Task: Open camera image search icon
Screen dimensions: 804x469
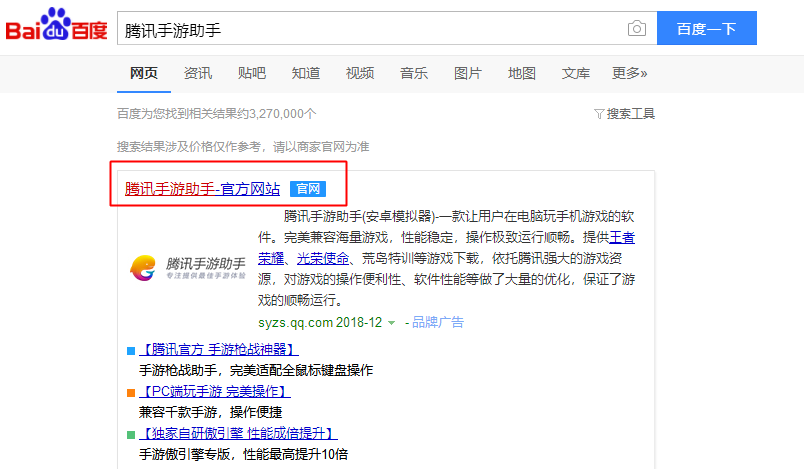Action: (x=636, y=28)
